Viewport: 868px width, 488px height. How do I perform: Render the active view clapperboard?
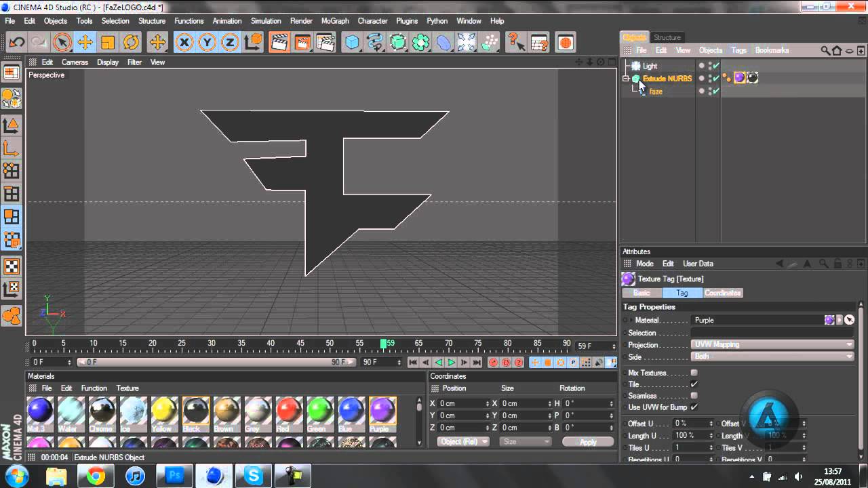[279, 43]
